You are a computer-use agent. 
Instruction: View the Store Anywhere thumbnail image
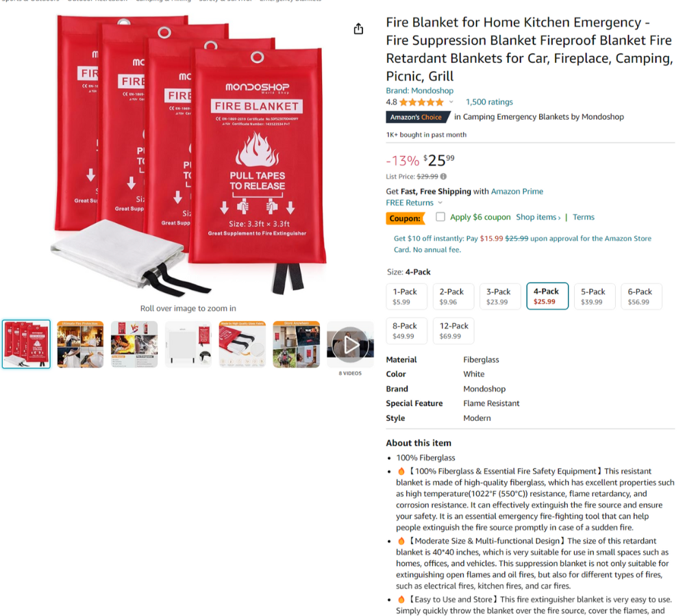click(x=296, y=344)
